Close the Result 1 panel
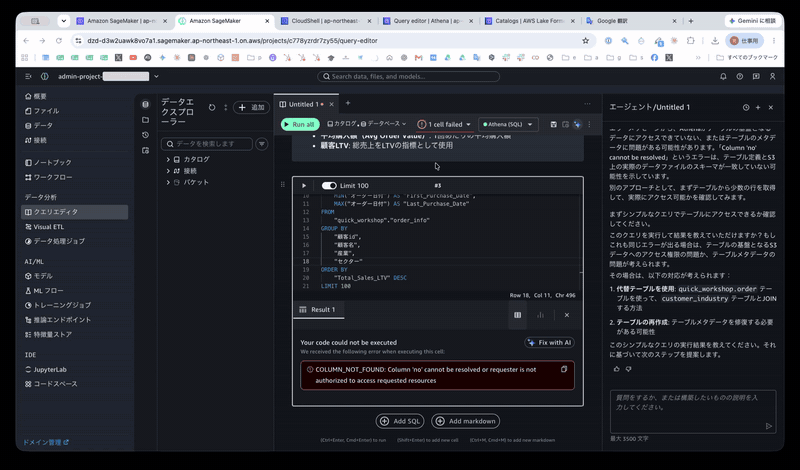This screenshot has height=470, width=800. 567,315
